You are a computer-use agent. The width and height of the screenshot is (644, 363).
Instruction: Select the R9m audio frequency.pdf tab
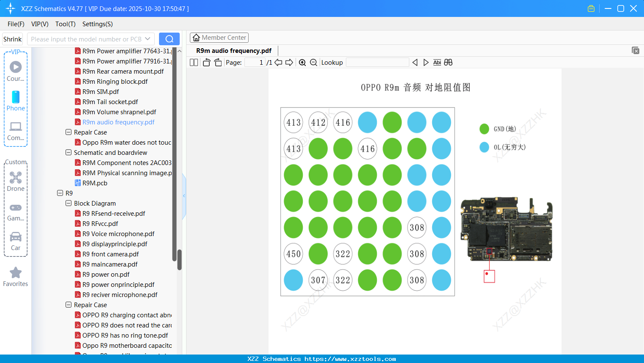[x=234, y=50]
